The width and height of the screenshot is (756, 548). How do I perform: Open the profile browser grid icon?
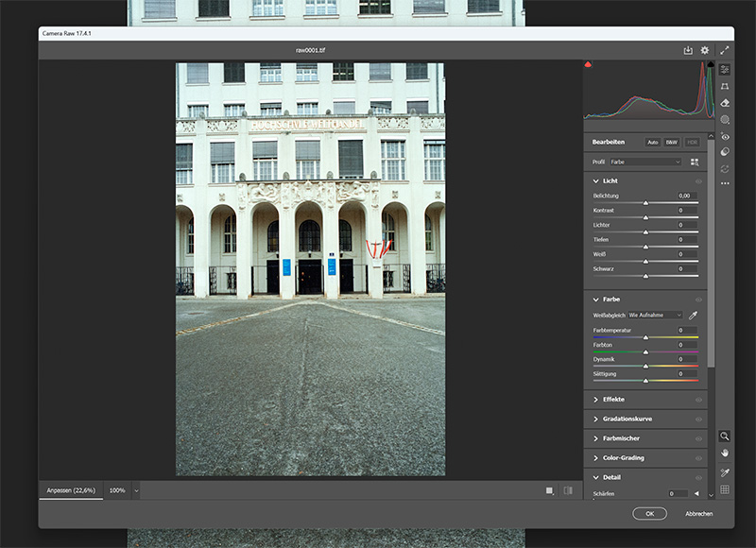[695, 163]
